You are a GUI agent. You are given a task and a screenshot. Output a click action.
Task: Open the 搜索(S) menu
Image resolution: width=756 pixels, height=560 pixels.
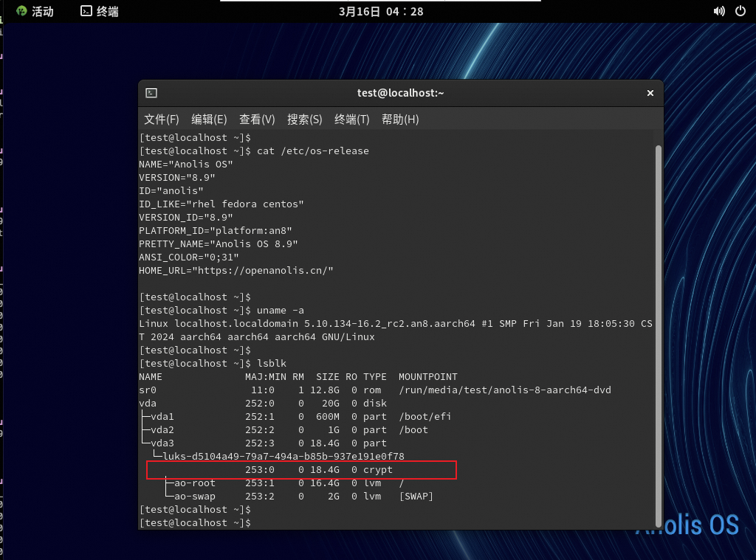(304, 120)
